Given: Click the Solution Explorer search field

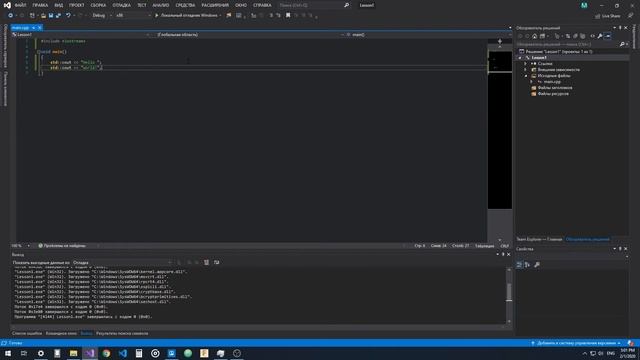Looking at the screenshot, I should [567, 44].
